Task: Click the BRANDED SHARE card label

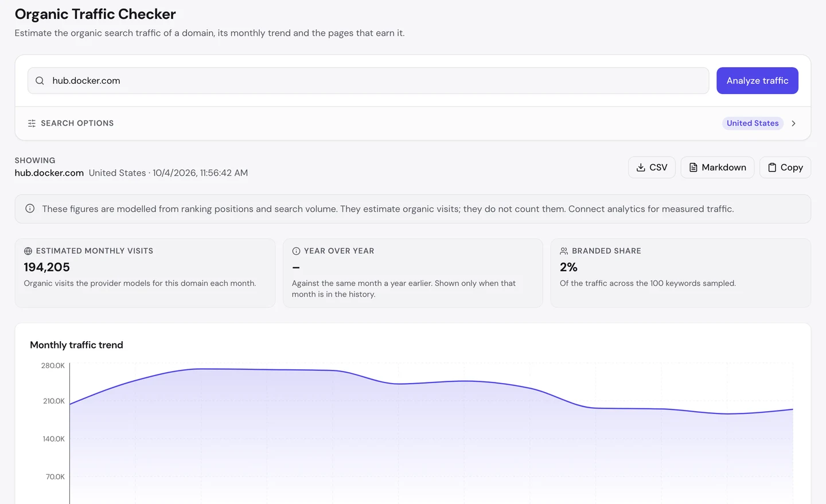Action: [x=606, y=251]
